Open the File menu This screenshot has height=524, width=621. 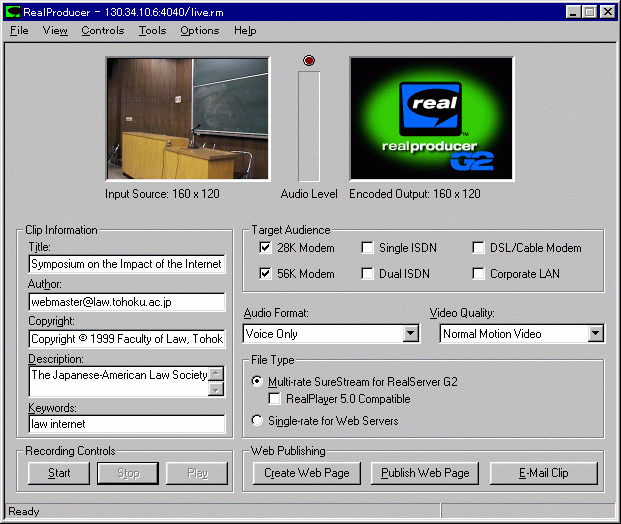click(x=19, y=30)
